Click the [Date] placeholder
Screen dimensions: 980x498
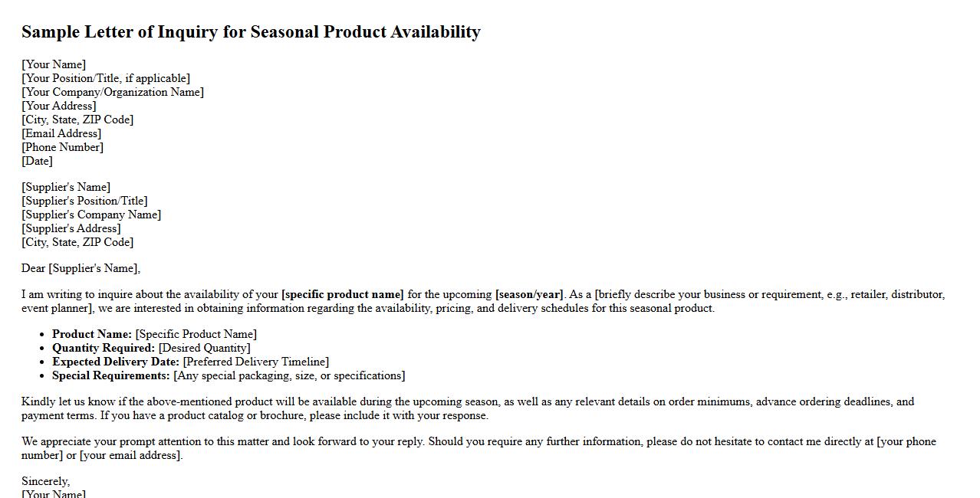[x=37, y=161]
